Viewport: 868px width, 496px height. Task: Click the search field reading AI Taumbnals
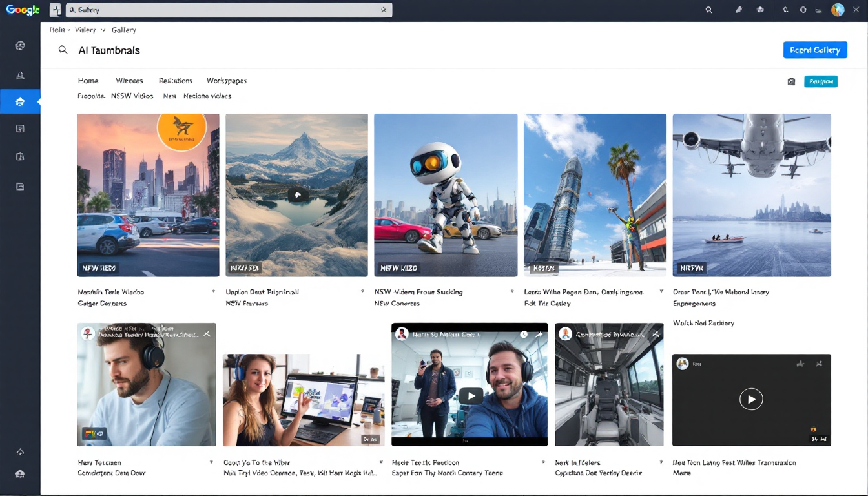[x=109, y=50]
